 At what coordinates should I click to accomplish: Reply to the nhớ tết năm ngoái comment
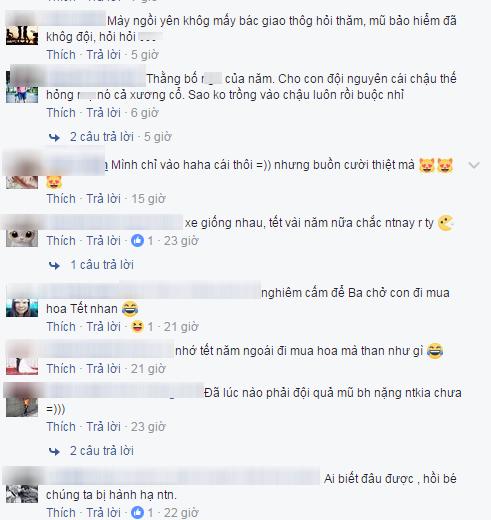103,369
